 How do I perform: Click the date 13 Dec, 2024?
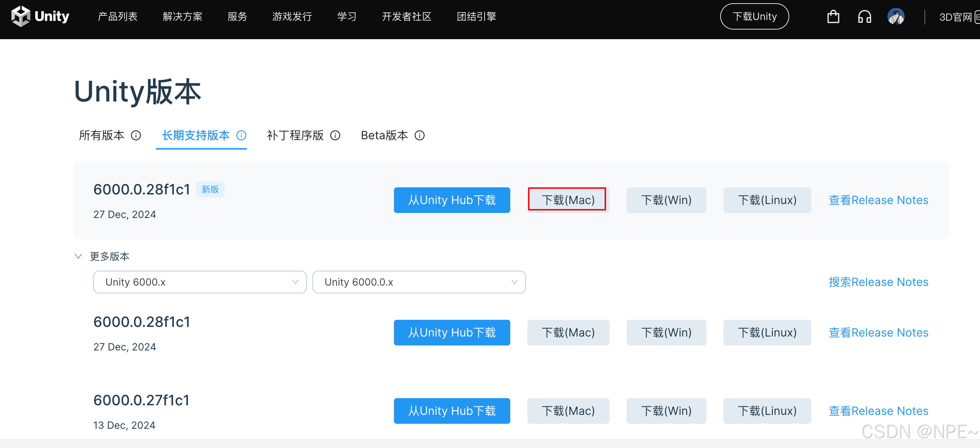click(125, 425)
